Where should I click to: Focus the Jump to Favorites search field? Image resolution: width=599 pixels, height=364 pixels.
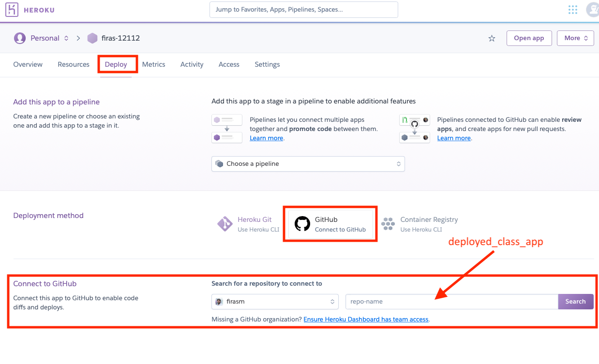304,10
